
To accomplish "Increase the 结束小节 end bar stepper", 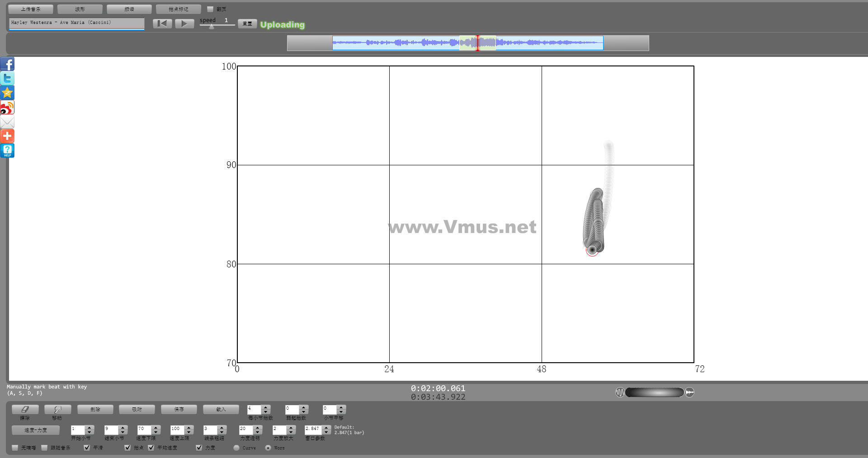I will point(123,427).
